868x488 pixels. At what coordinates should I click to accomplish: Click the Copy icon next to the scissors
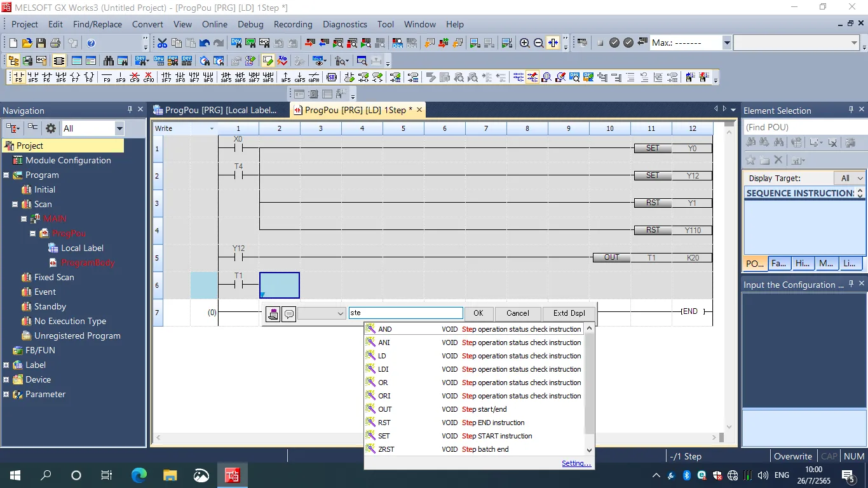[176, 43]
